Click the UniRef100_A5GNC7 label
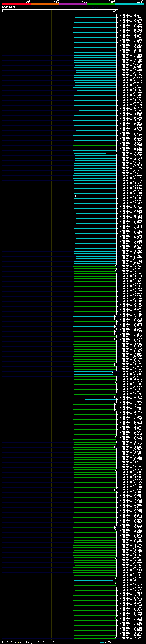146x644 pixels. 131,263
